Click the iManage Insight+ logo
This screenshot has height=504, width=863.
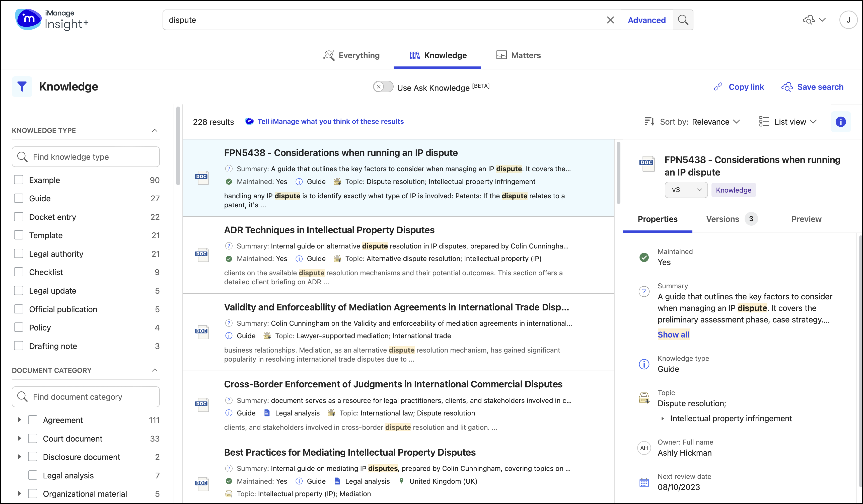[51, 20]
